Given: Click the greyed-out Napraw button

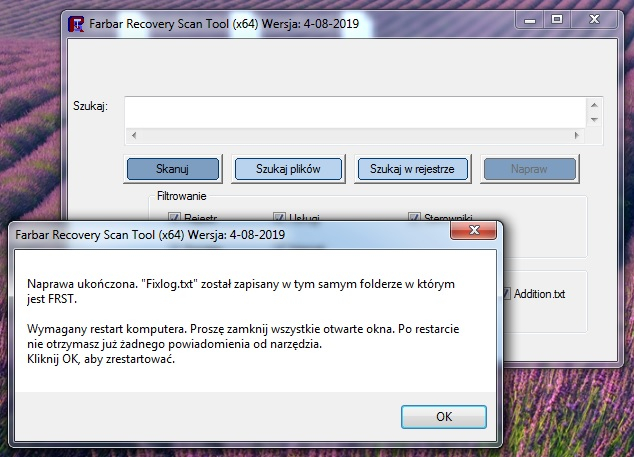Looking at the screenshot, I should [x=529, y=169].
